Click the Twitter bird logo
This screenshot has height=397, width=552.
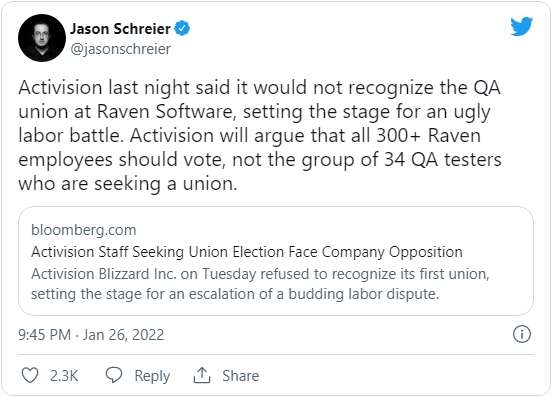coord(521,26)
